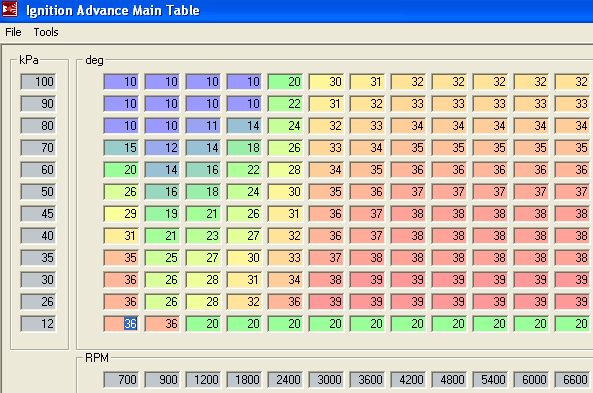Click the 1800 RPM axis field
593x393 pixels.
click(x=244, y=380)
